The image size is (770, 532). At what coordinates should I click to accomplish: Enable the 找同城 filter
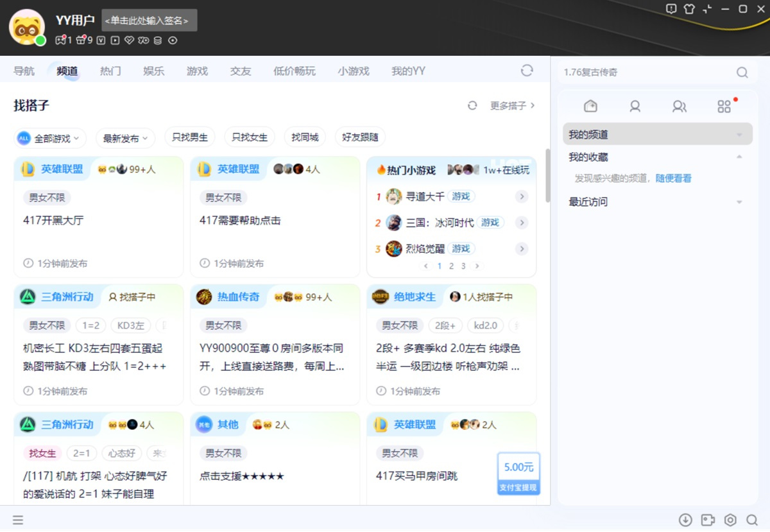point(305,137)
